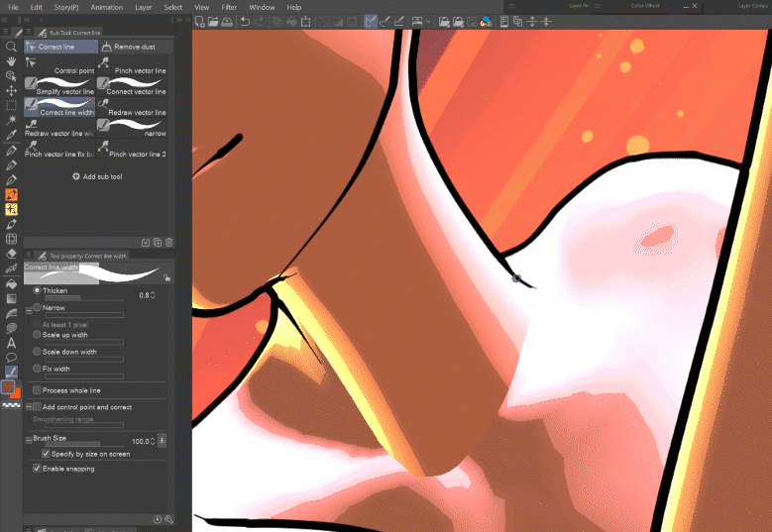Enable Process whole line checkbox
Image resolution: width=772 pixels, height=532 pixels.
[x=37, y=390]
